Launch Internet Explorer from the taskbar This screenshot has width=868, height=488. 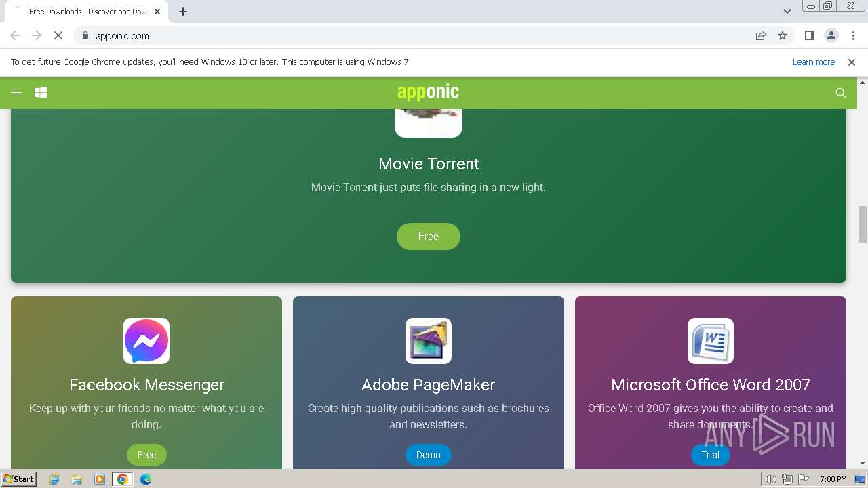(x=54, y=479)
